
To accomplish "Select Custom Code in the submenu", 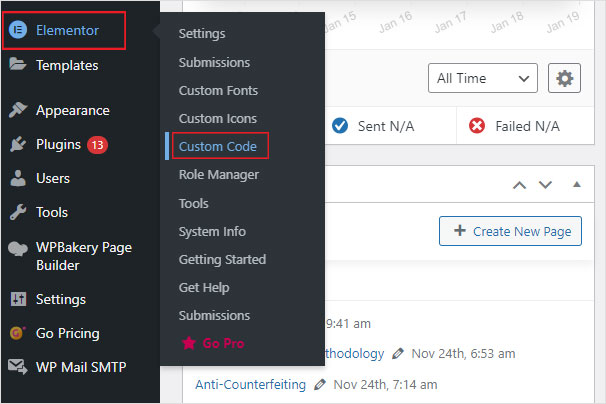I will point(218,147).
